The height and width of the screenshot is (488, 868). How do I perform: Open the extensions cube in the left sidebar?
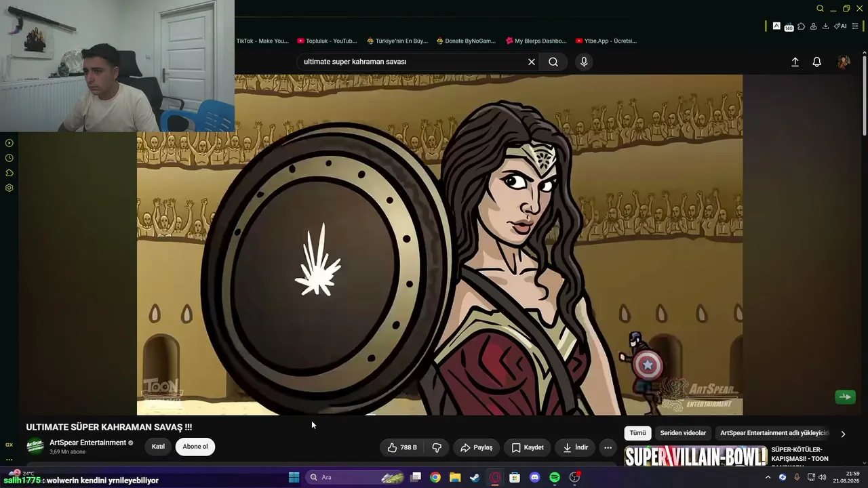9,173
